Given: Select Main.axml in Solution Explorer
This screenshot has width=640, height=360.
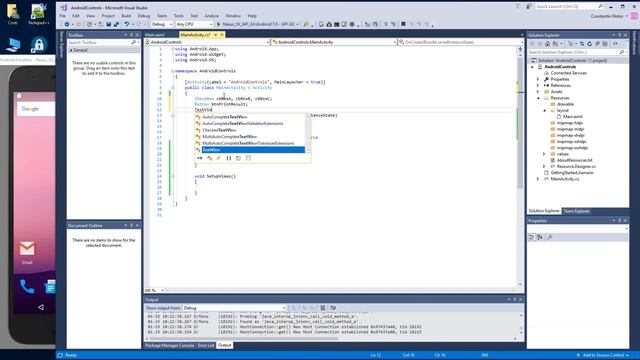Looking at the screenshot, I should pos(573,117).
